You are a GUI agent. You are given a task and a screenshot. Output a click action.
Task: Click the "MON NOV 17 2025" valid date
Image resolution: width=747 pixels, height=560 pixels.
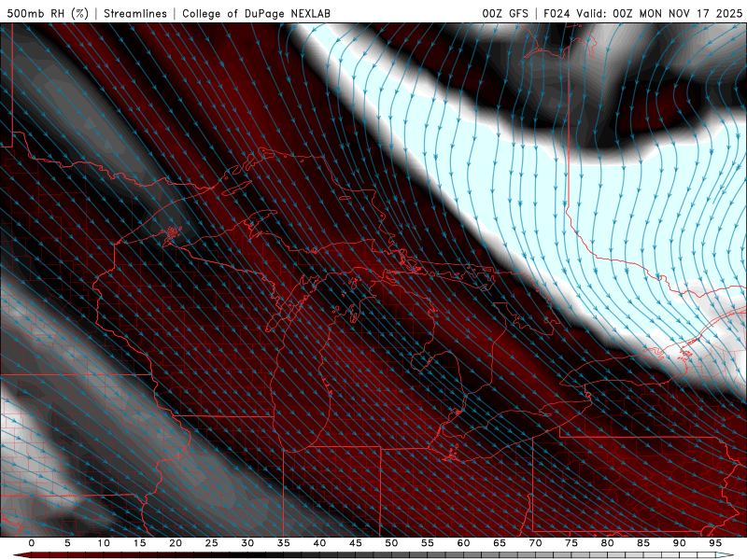point(690,13)
